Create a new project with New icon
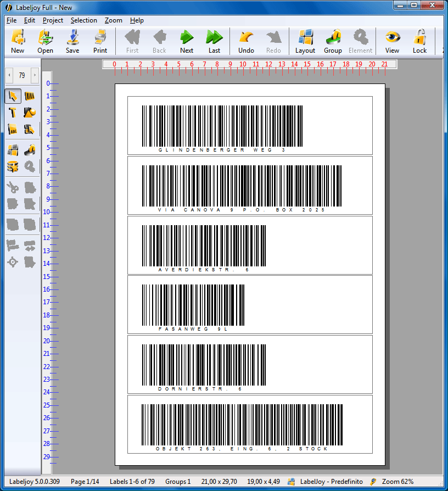Image resolution: width=448 pixels, height=491 pixels. click(x=18, y=41)
